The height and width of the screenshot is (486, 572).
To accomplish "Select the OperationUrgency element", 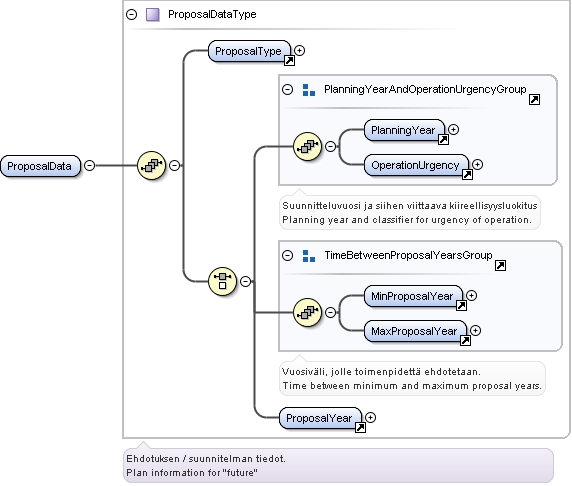I will (416, 165).
